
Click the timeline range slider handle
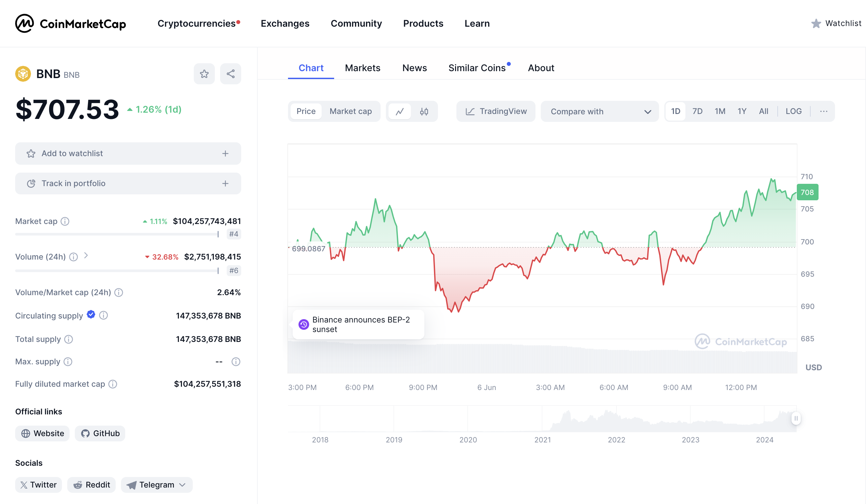pyautogui.click(x=795, y=418)
